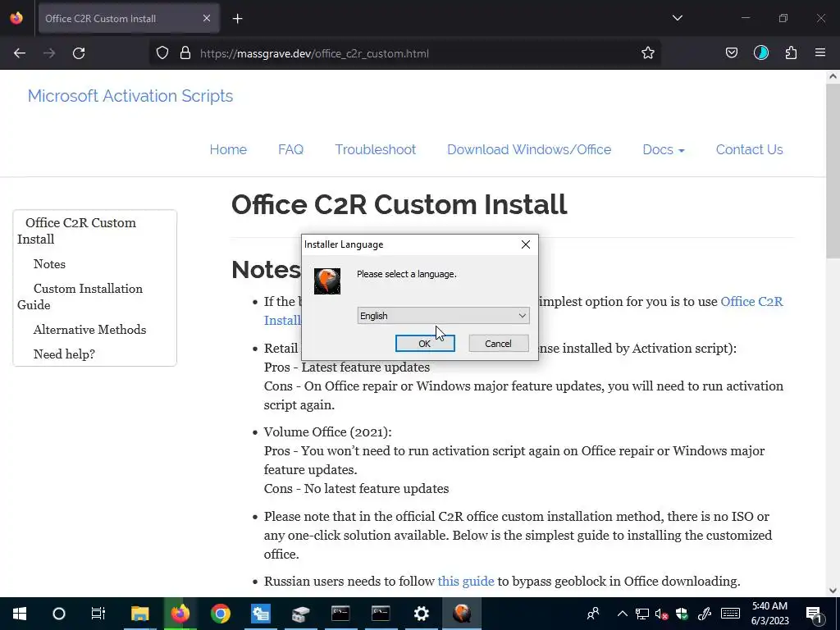
Task: Click OK in Installer Language dialog
Action: coord(425,344)
